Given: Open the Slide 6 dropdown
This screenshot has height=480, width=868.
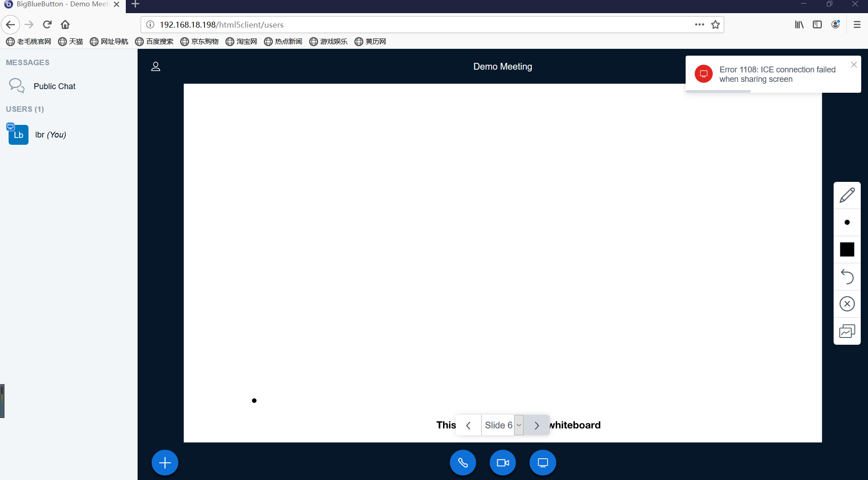Looking at the screenshot, I should (519, 425).
